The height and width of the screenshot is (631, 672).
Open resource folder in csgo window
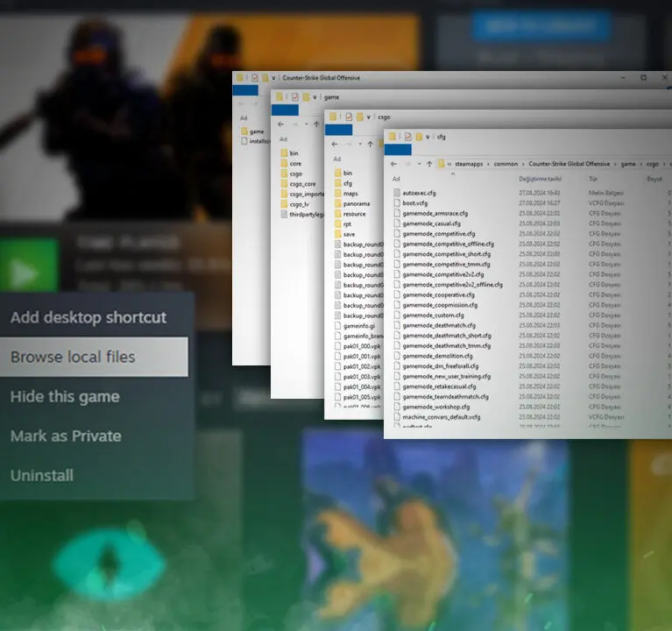350,214
